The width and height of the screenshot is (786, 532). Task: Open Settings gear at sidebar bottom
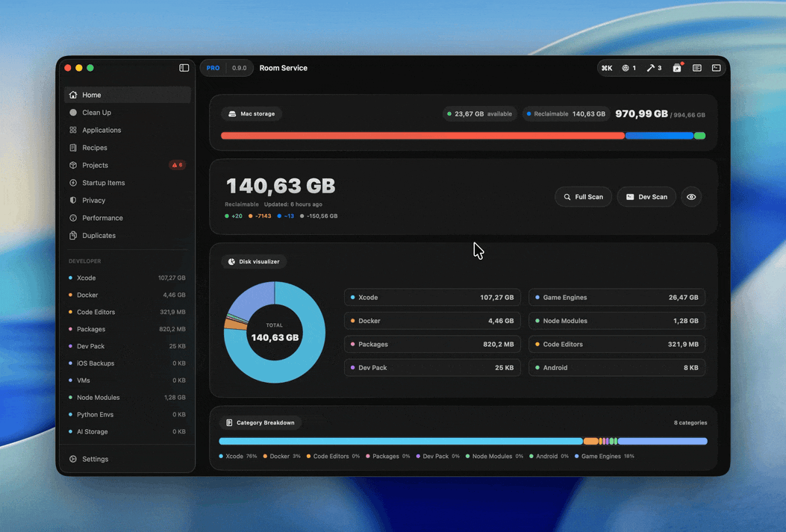(x=73, y=459)
